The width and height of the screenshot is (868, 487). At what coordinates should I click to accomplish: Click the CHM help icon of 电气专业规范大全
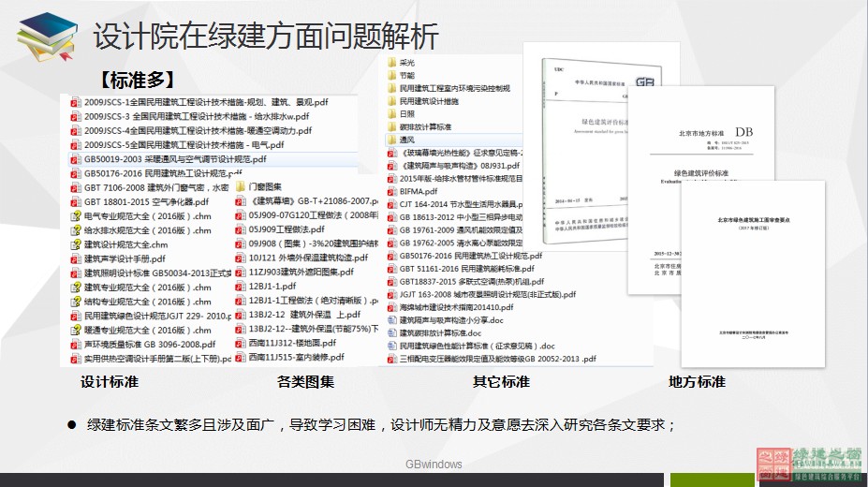pyautogui.click(x=76, y=216)
